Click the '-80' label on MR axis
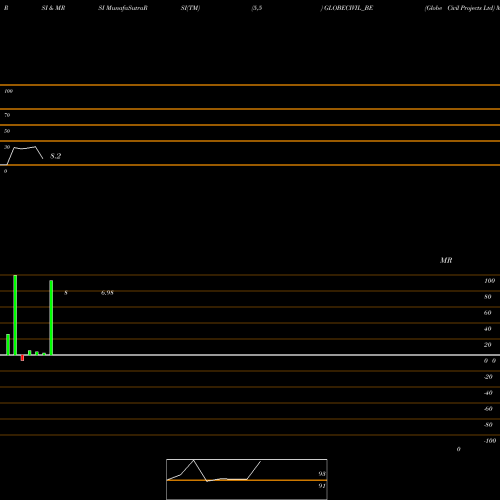 [x=488, y=425]
